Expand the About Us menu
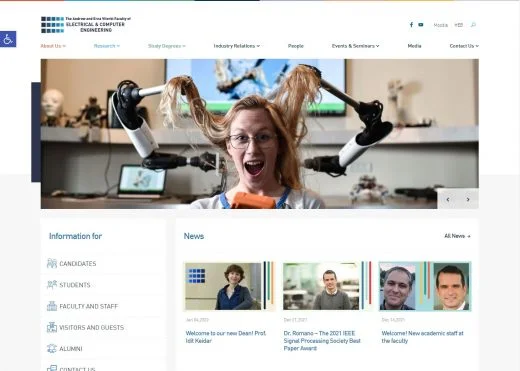This screenshot has width=520, height=371. (x=53, y=46)
